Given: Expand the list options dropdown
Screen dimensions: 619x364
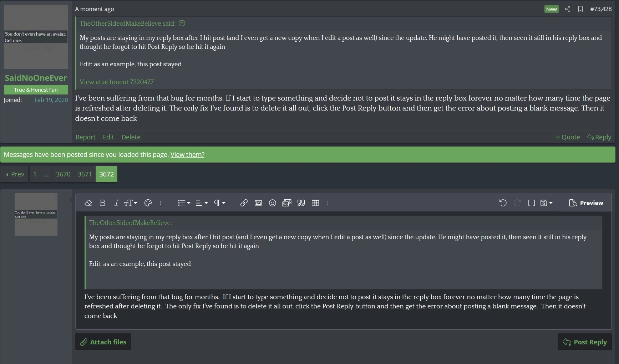Looking at the screenshot, I should [184, 203].
